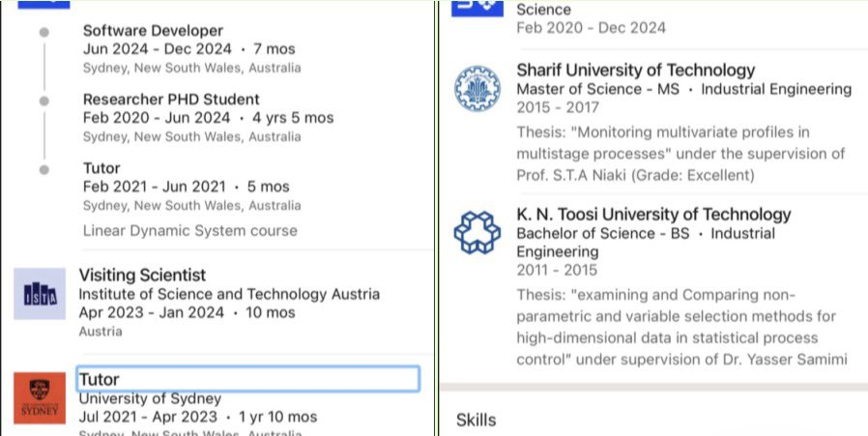This screenshot has height=436, width=868.
Task: Open the Software Developer position entry
Action: point(153,31)
